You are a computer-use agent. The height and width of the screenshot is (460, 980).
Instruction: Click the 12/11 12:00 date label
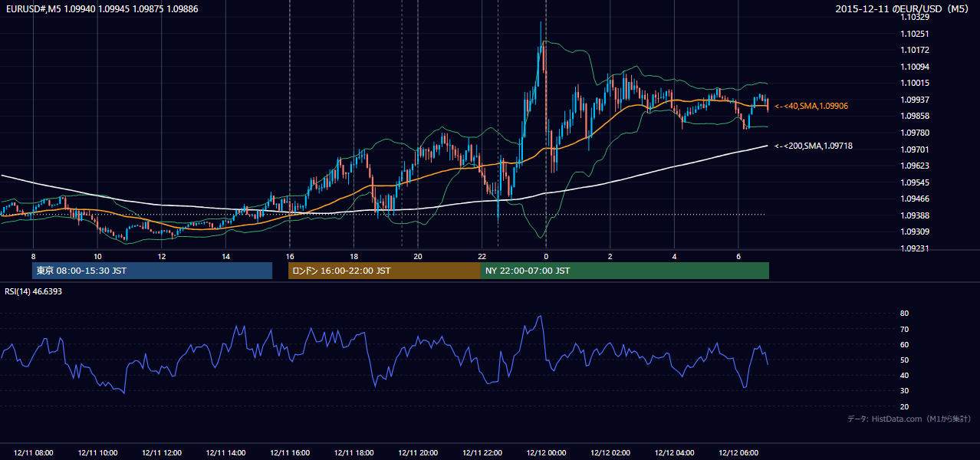(161, 453)
